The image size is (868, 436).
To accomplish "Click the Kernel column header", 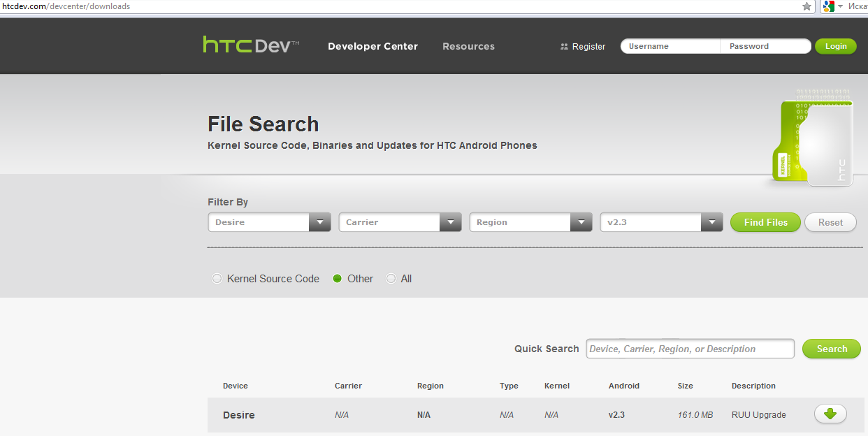I will [557, 386].
